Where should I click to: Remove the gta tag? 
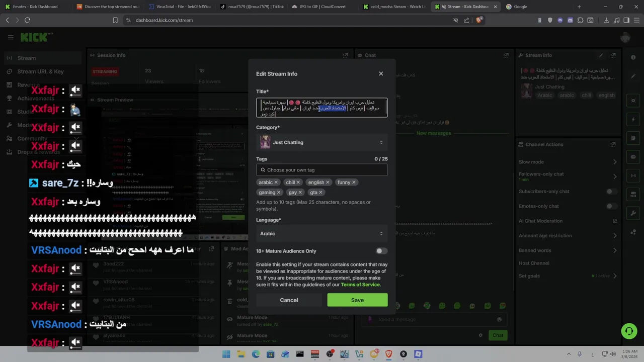320,193
